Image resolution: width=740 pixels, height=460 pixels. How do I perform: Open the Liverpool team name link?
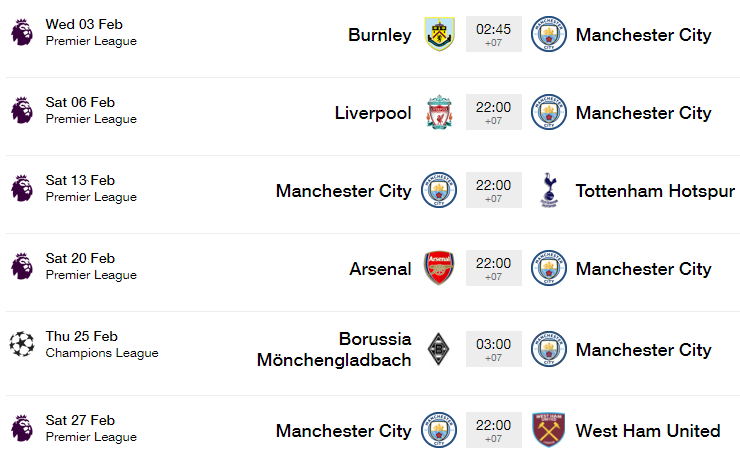pos(373,113)
